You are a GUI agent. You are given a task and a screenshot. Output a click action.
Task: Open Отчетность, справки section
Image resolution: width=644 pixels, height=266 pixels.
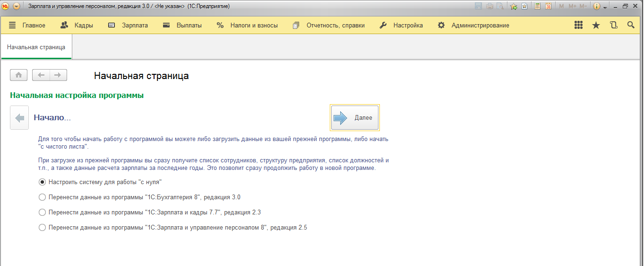tap(329, 26)
